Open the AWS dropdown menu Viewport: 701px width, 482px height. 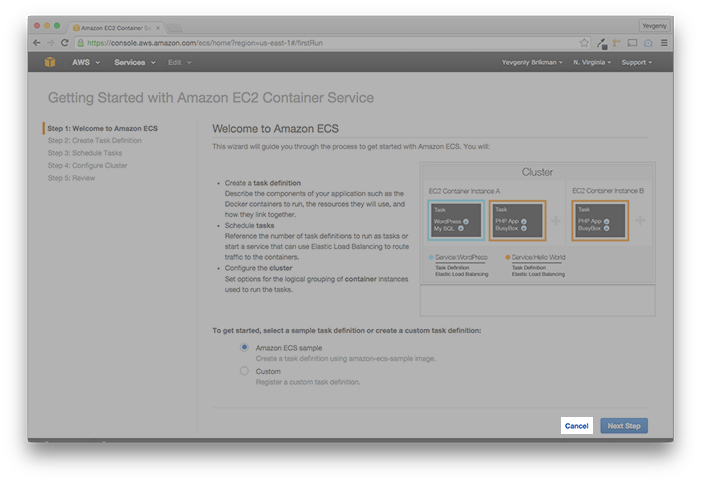[x=86, y=62]
